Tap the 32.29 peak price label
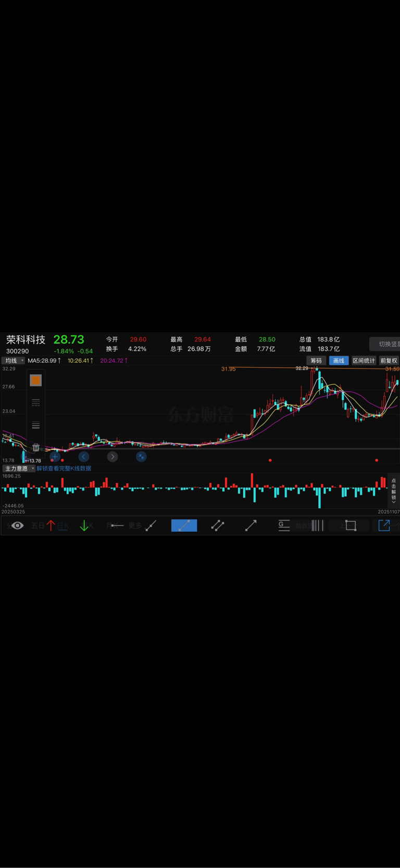Viewport: 400px width, 868px height. tap(302, 368)
